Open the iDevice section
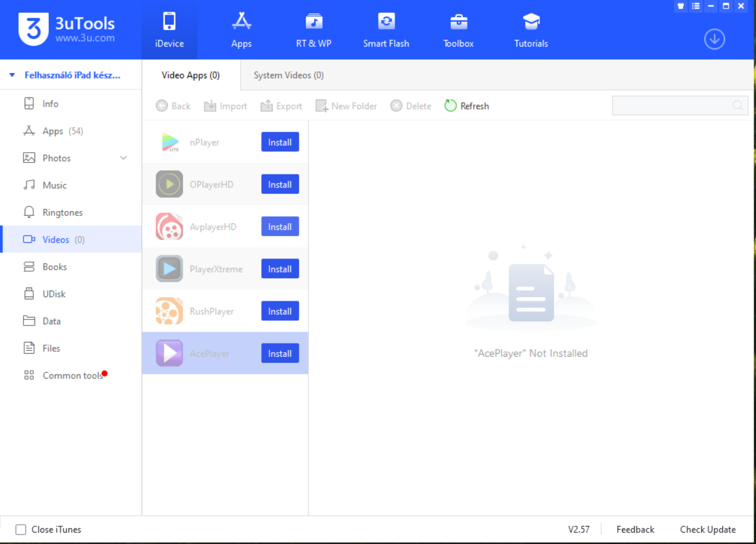The height and width of the screenshot is (544, 756). click(x=169, y=30)
